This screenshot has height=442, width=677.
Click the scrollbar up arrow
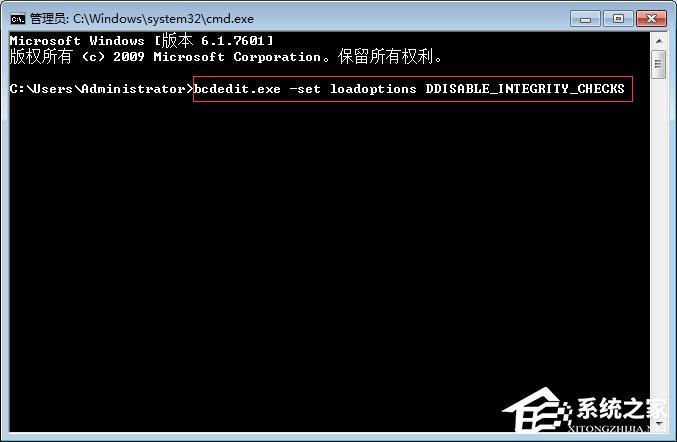(x=658, y=41)
